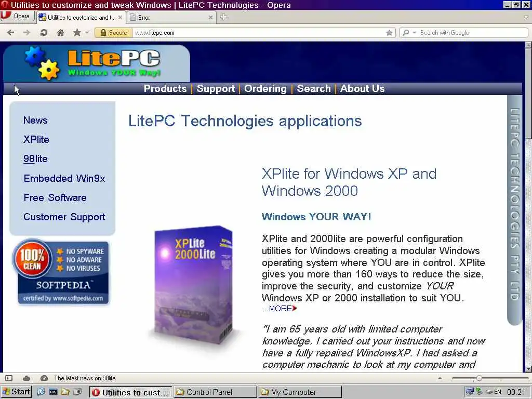
Task: Click the Softpedia 100% Clean badge
Action: [x=61, y=272]
